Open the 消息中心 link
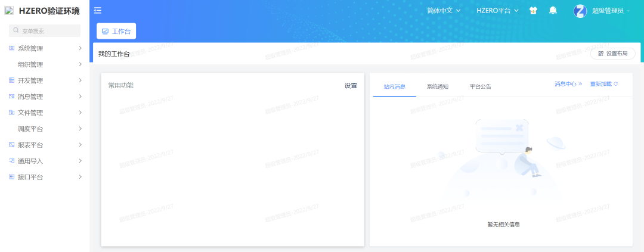 568,84
